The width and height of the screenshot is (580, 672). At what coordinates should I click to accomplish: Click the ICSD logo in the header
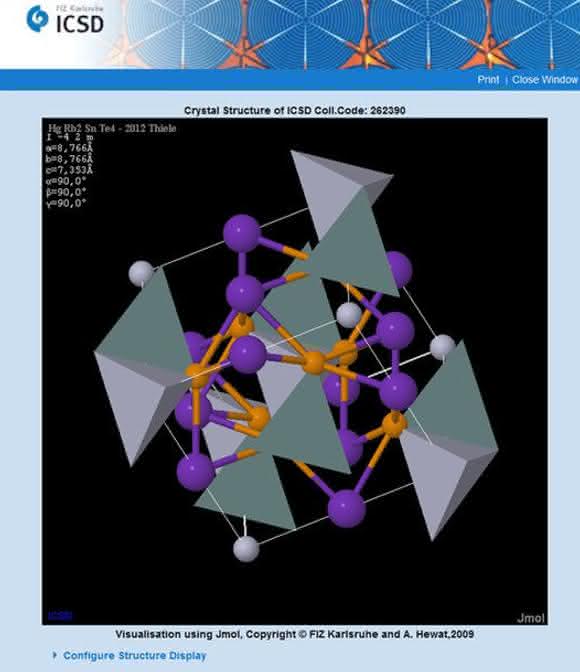pos(65,19)
